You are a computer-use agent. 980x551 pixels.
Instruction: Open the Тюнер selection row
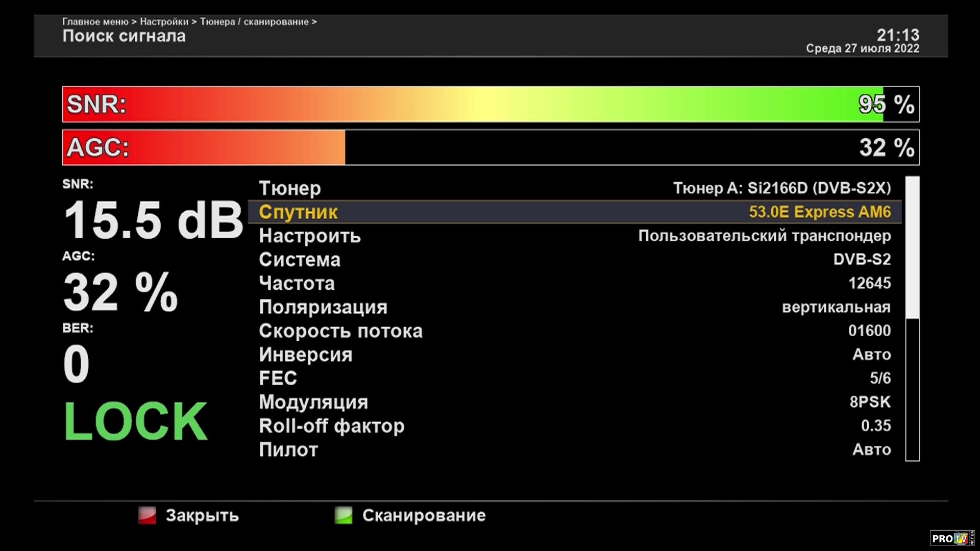tap(574, 188)
